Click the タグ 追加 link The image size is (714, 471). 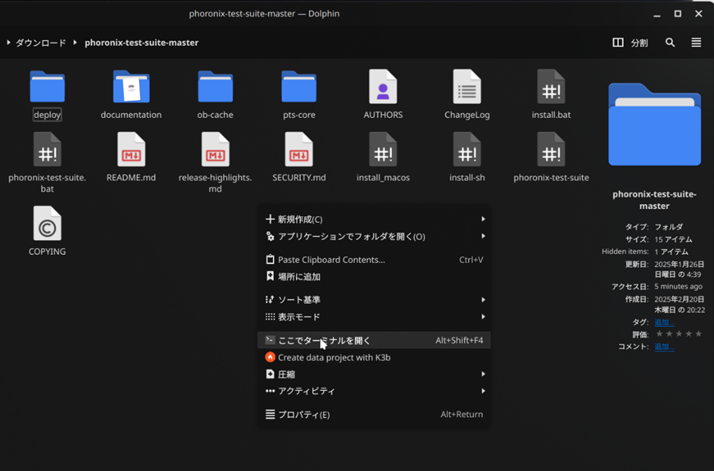tap(664, 323)
